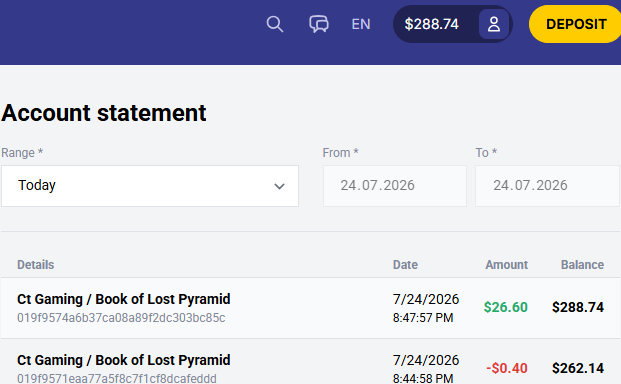
Task: Open the user profile icon
Action: pos(493,24)
